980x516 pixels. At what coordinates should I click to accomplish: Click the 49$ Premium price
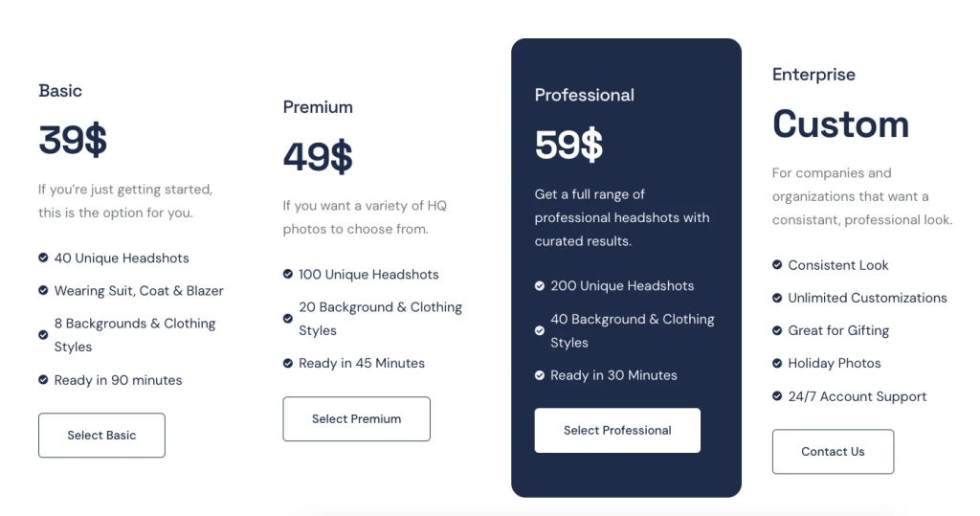tap(318, 157)
